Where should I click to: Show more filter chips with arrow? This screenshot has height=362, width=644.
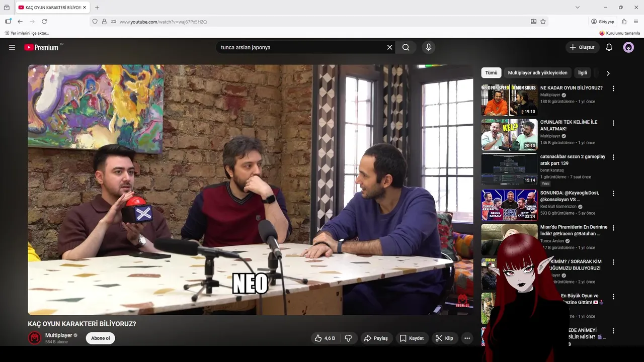click(608, 73)
